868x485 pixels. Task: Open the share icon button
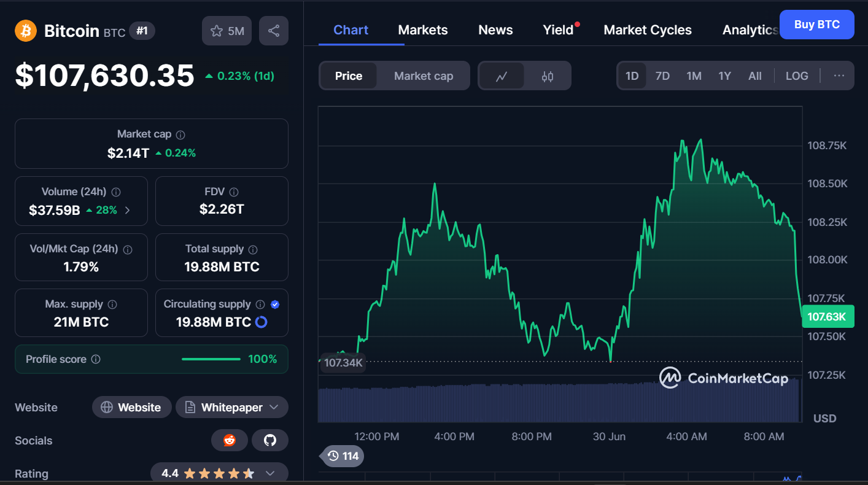point(274,31)
